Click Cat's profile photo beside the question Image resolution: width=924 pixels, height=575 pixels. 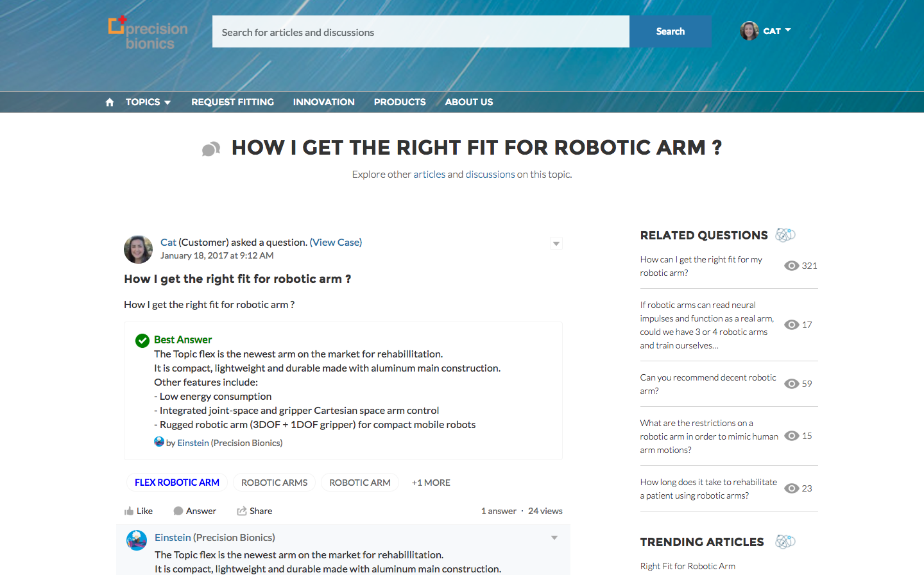click(138, 249)
